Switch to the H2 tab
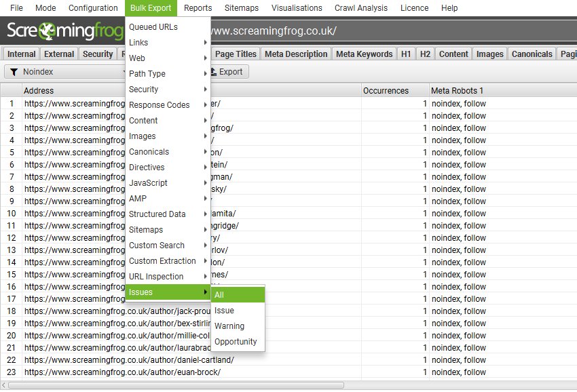 click(x=425, y=54)
